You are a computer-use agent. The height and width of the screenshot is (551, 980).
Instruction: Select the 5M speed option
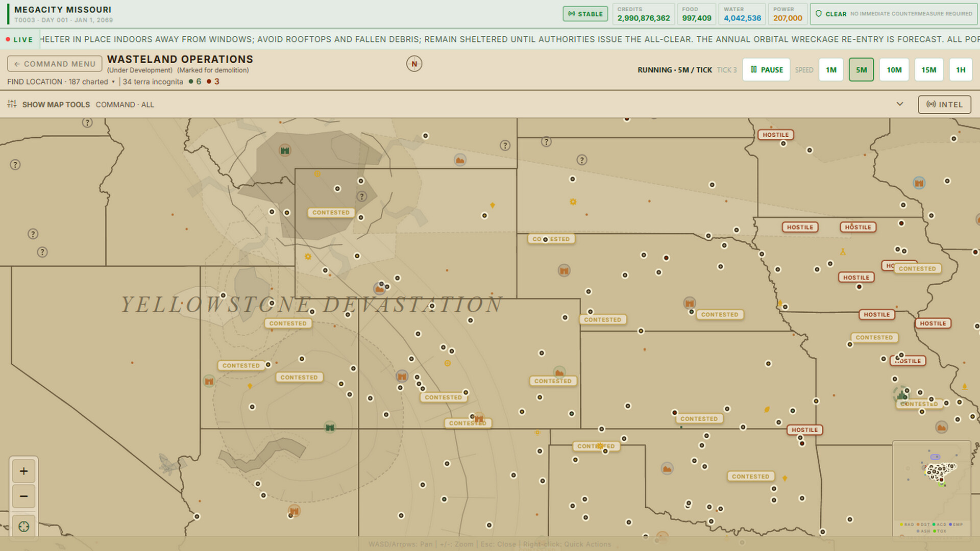click(x=861, y=70)
